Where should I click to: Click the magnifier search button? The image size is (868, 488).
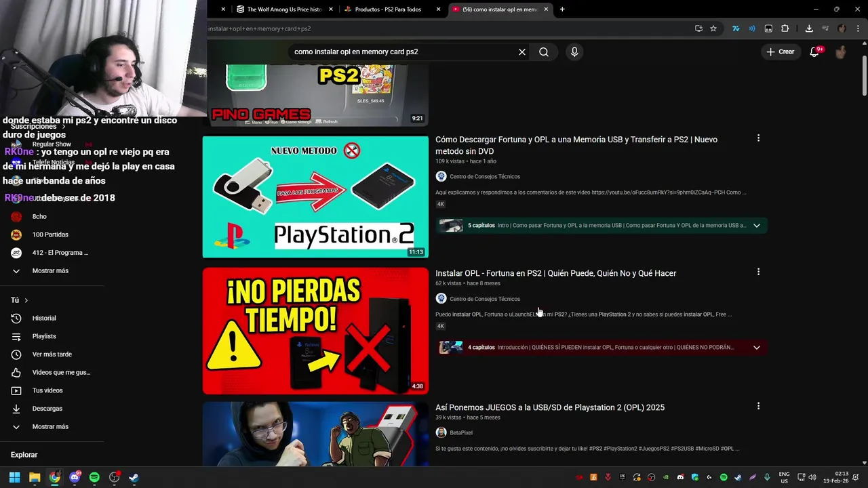pos(544,52)
